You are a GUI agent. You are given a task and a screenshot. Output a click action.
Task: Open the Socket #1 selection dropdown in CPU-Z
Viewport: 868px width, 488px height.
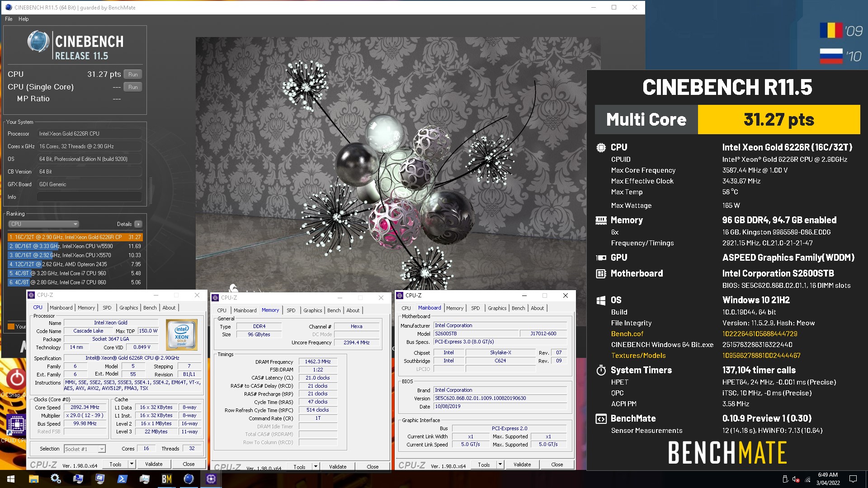[85, 449]
